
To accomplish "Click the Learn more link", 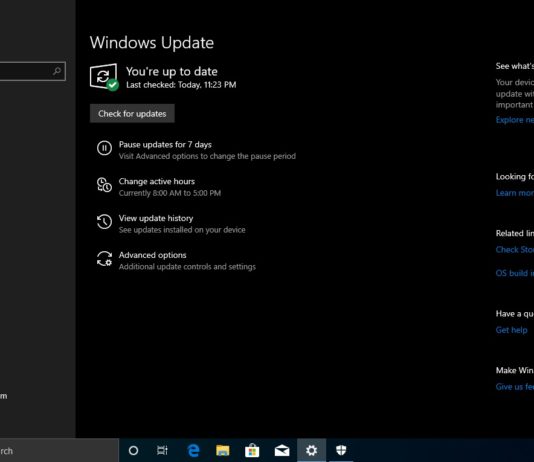I will 515,193.
